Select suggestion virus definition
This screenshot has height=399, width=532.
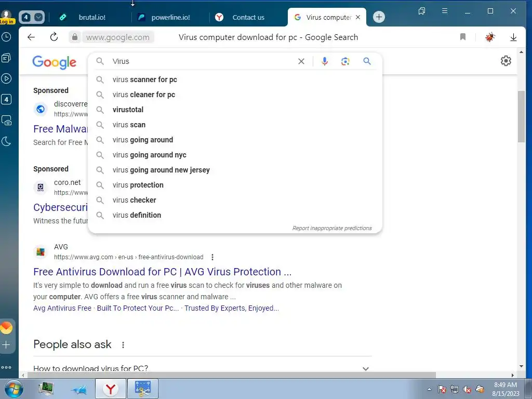(235, 215)
